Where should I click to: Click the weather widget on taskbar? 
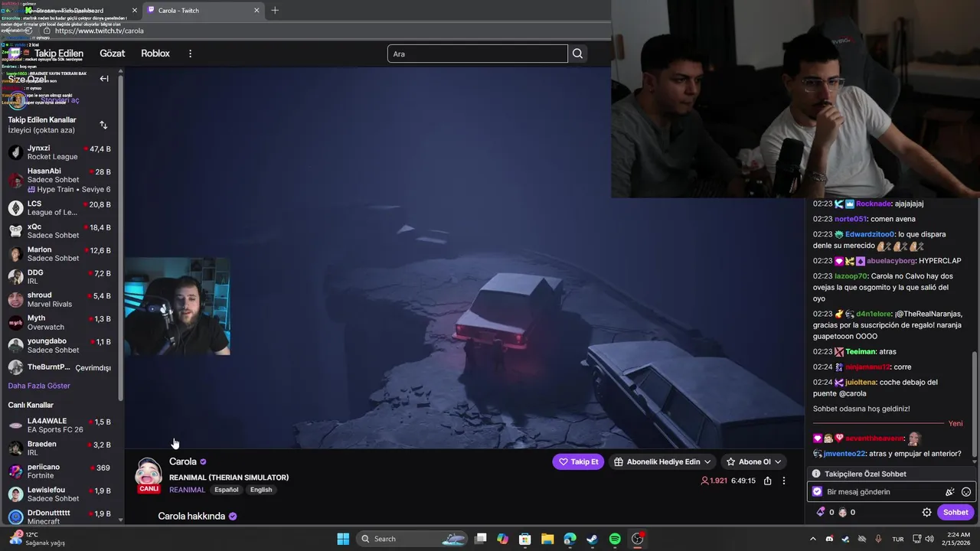point(37,539)
